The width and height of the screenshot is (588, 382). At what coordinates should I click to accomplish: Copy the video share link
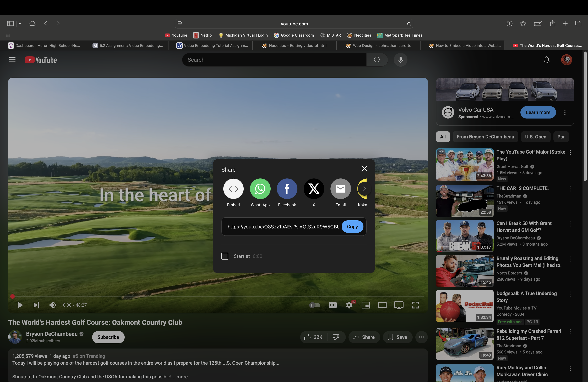pos(352,227)
